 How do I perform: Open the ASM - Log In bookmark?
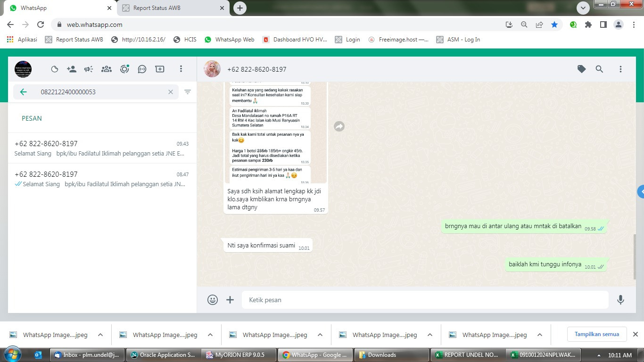coord(458,40)
